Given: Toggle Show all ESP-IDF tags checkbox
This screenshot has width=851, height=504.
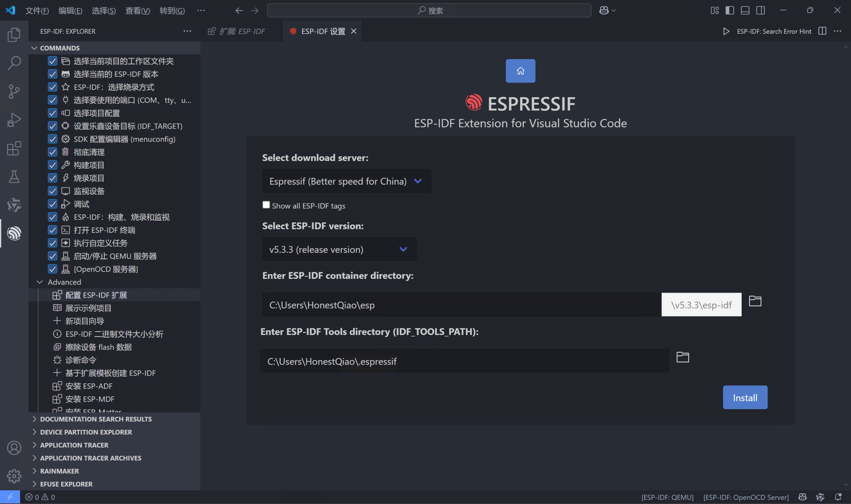Looking at the screenshot, I should coord(266,205).
